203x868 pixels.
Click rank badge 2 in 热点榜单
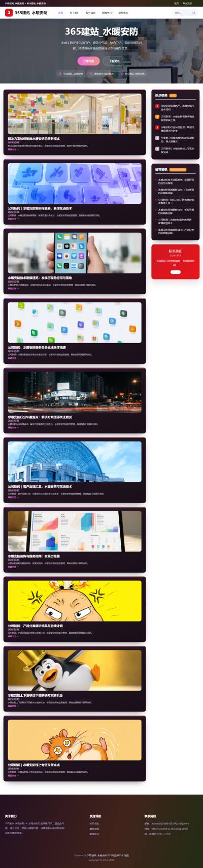click(x=157, y=116)
